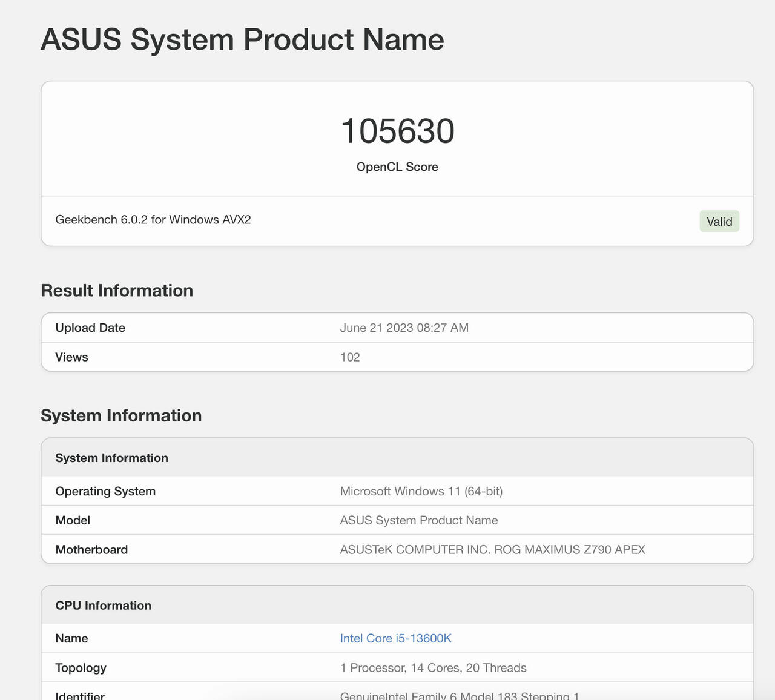Click the Identifier row label

pos(80,696)
